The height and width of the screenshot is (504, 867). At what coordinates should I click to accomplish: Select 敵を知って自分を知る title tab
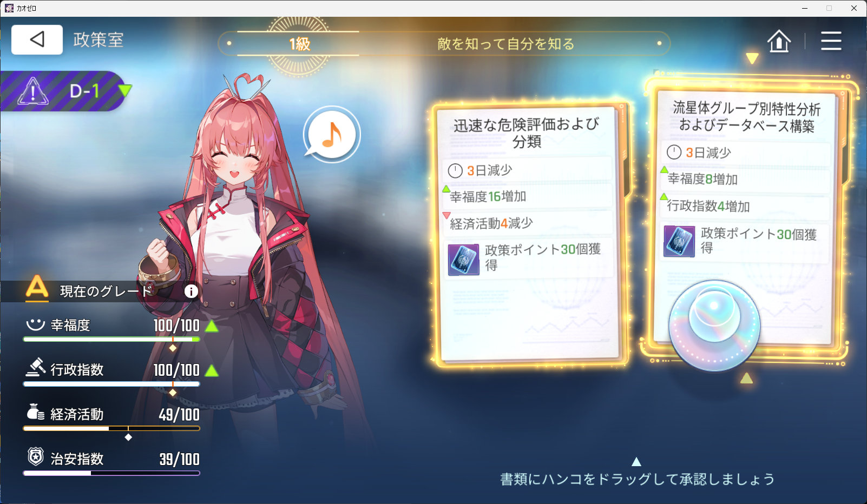(x=505, y=44)
